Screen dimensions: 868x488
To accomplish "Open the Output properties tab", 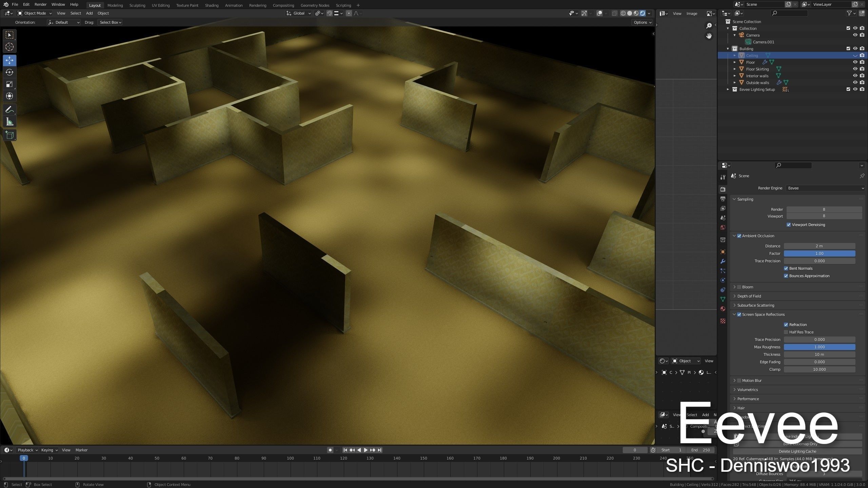I will tap(723, 199).
